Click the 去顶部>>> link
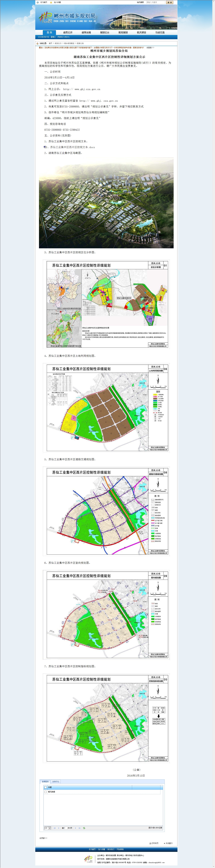The height and width of the screenshot is (868, 215). pyautogui.click(x=44, y=838)
